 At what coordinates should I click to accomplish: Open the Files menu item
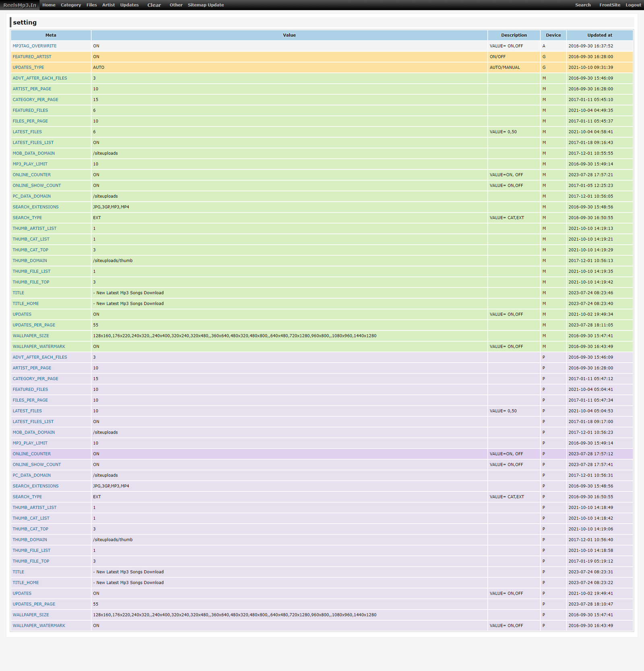pyautogui.click(x=91, y=5)
